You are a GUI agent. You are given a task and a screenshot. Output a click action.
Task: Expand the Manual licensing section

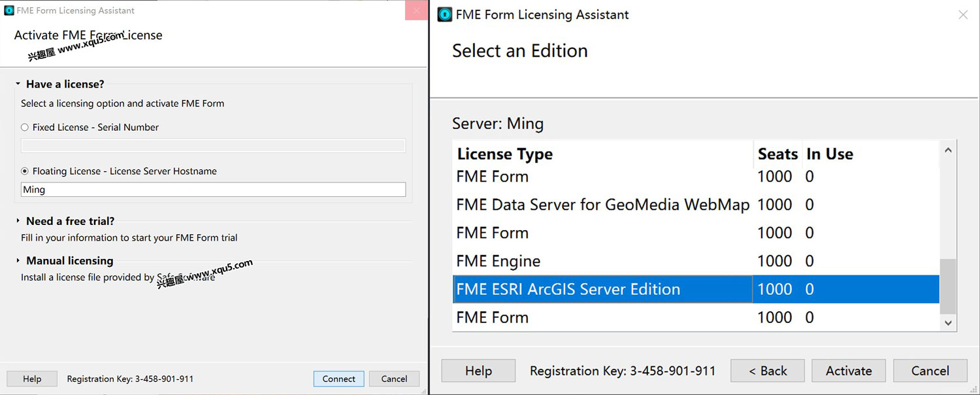coord(18,260)
